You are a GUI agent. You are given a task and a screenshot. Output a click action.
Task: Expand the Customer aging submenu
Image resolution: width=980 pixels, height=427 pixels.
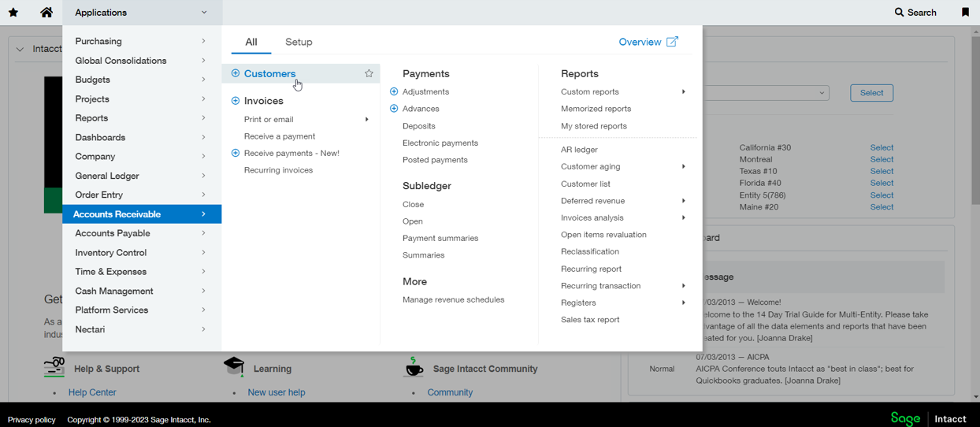point(683,167)
